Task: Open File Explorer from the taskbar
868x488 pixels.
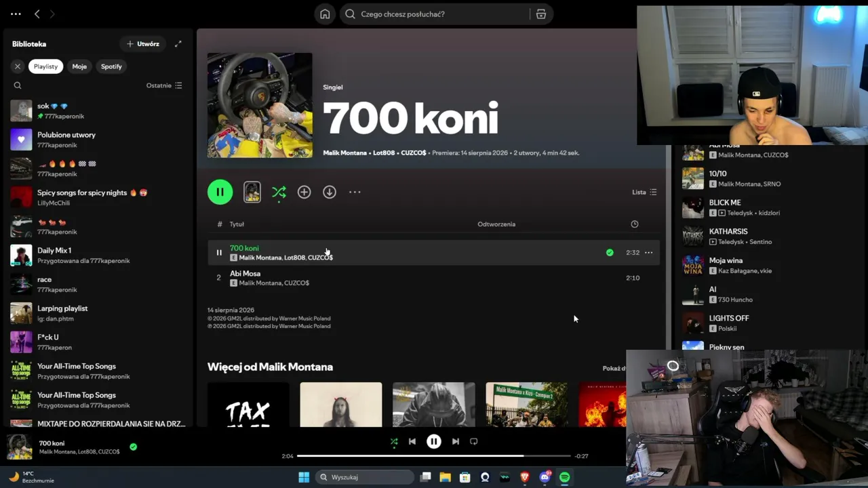Action: [445, 477]
